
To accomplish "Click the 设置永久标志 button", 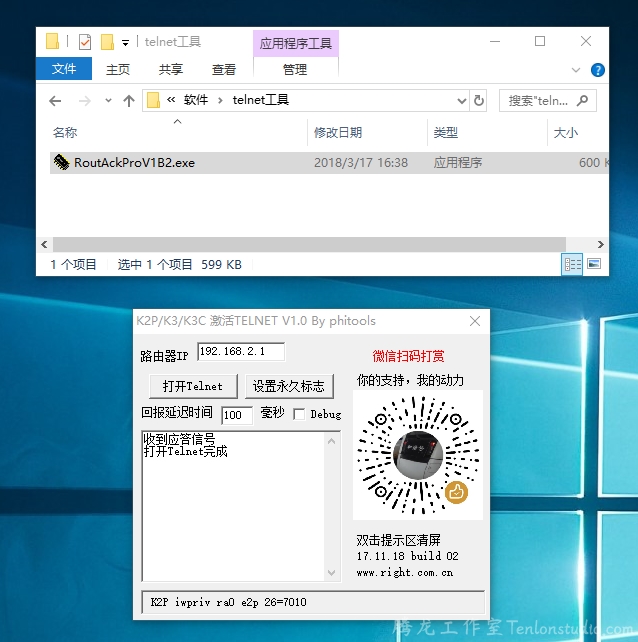I will point(289,386).
